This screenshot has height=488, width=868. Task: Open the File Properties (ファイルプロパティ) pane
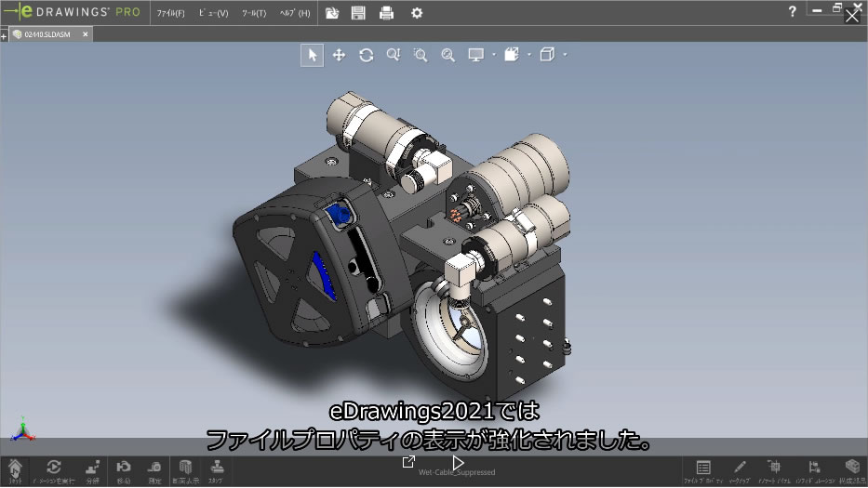click(703, 472)
